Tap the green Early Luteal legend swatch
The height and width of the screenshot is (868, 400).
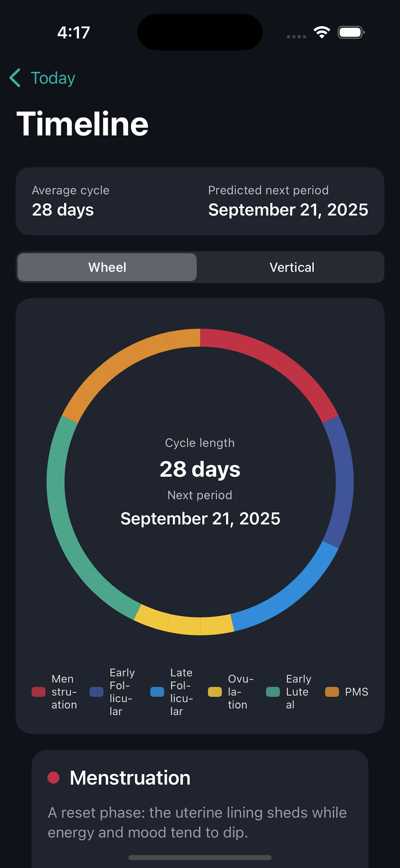tap(274, 692)
